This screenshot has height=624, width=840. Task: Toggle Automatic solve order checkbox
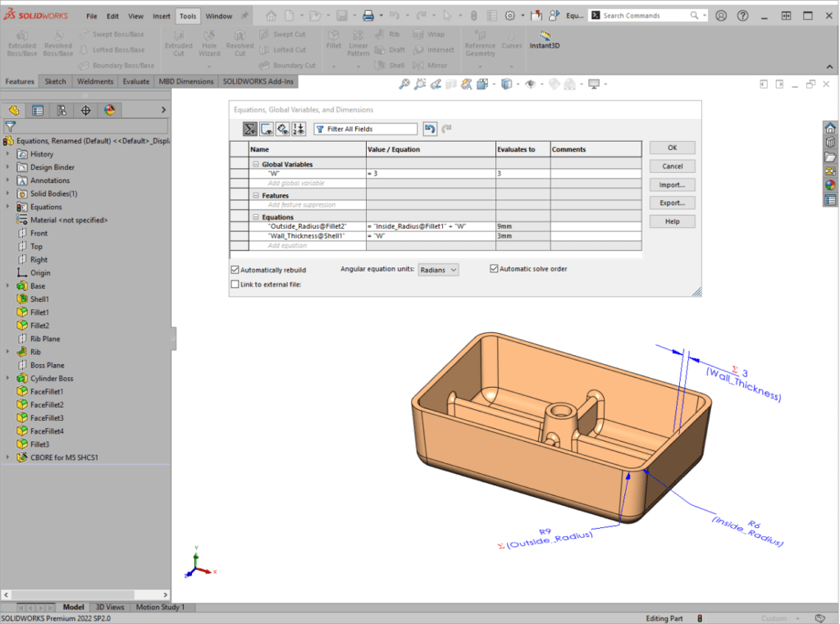pyautogui.click(x=494, y=268)
